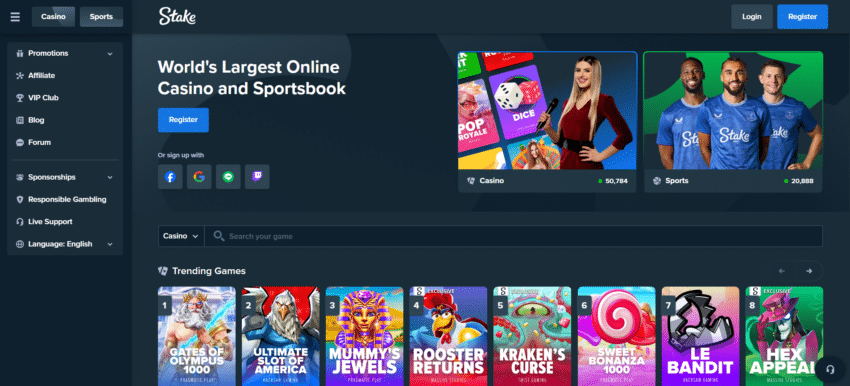Click the search magnifier icon
Screen dimensions: 850x386
coord(219,236)
